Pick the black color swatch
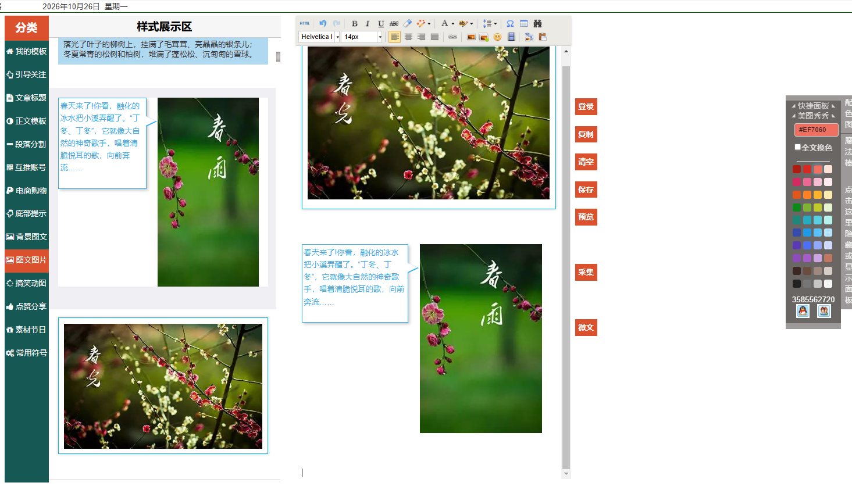Screen dimensions: 852x504 pyautogui.click(x=797, y=284)
